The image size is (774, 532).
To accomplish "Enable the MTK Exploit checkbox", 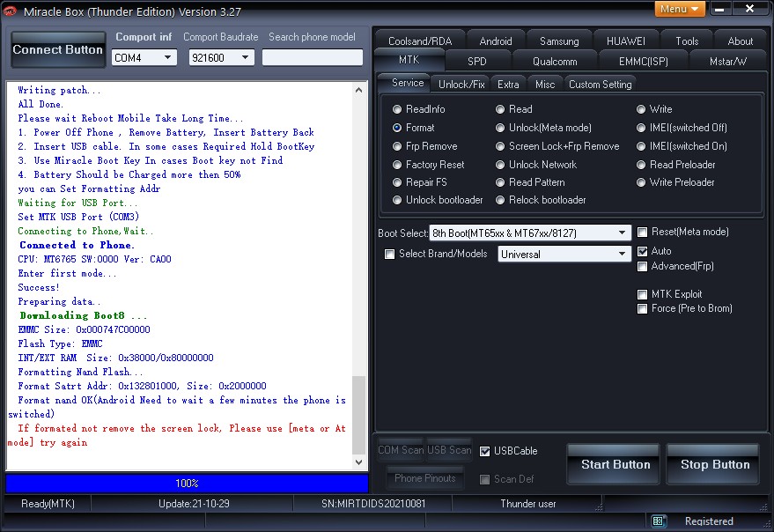I will click(642, 294).
